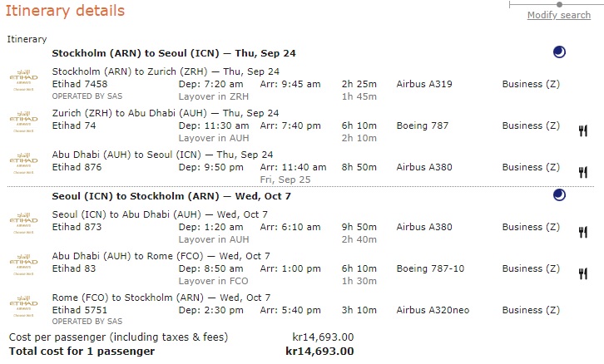
Task: Select the Seoul to Stockholm Wed, Oct 7 heading
Action: coord(171,196)
